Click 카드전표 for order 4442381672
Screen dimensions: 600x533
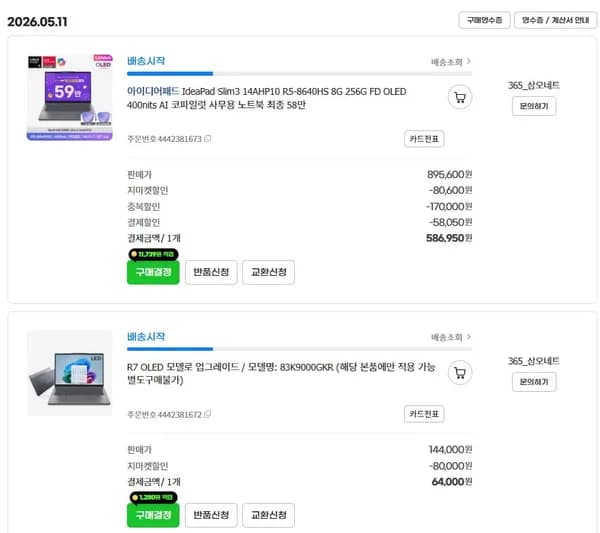tap(424, 414)
